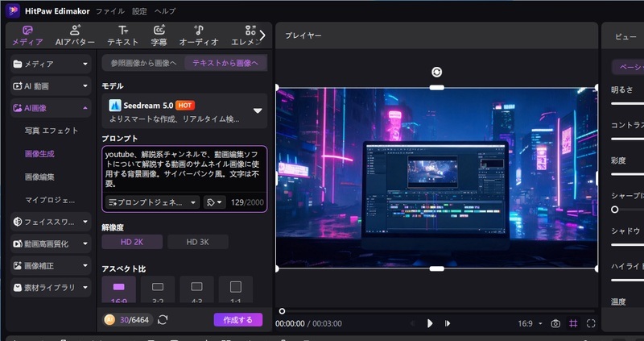Choose the 4:3 aspect ratio option
This screenshot has width=644, height=341.
196,290
